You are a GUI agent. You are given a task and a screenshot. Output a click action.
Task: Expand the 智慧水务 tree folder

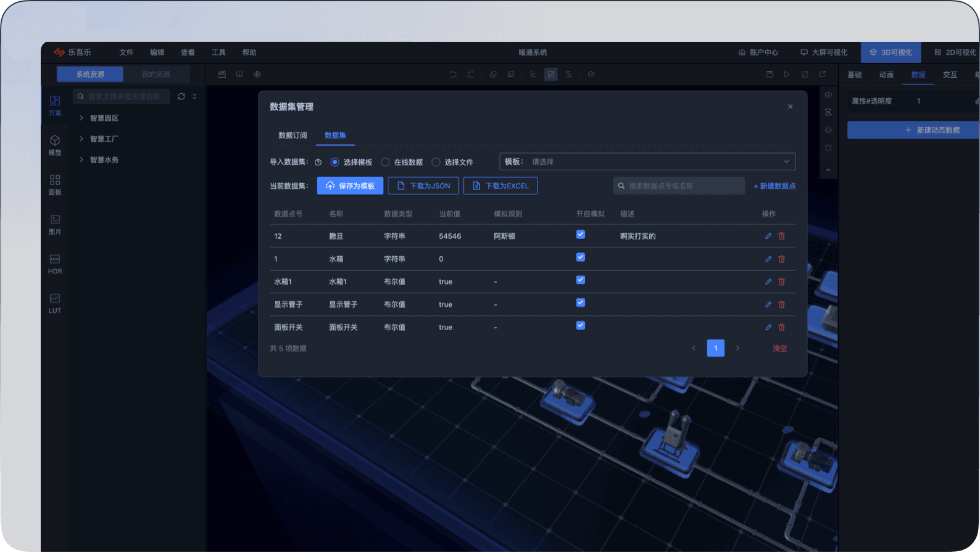tap(81, 159)
